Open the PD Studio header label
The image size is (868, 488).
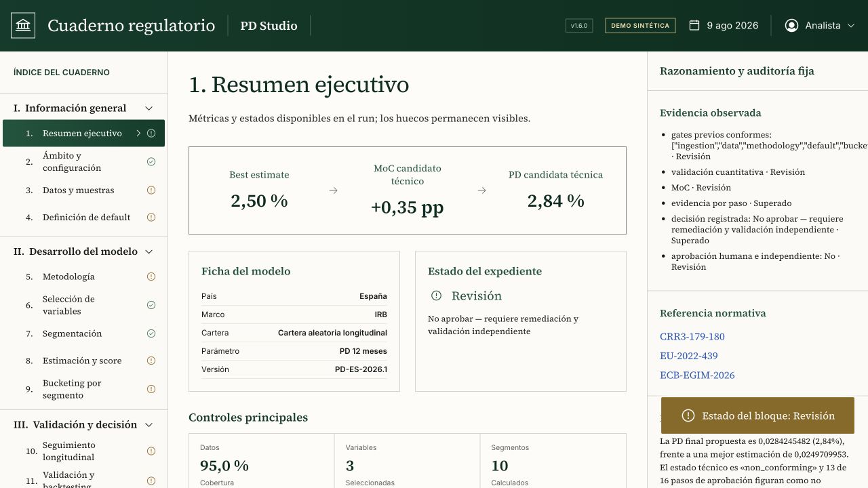[x=269, y=26]
